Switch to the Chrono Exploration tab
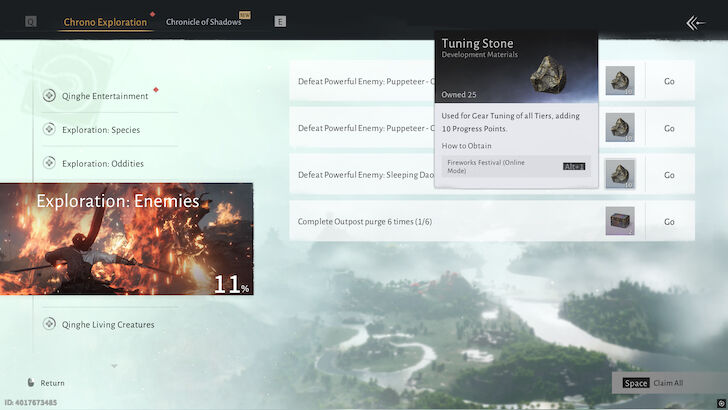This screenshot has height=410, width=728. [x=105, y=22]
